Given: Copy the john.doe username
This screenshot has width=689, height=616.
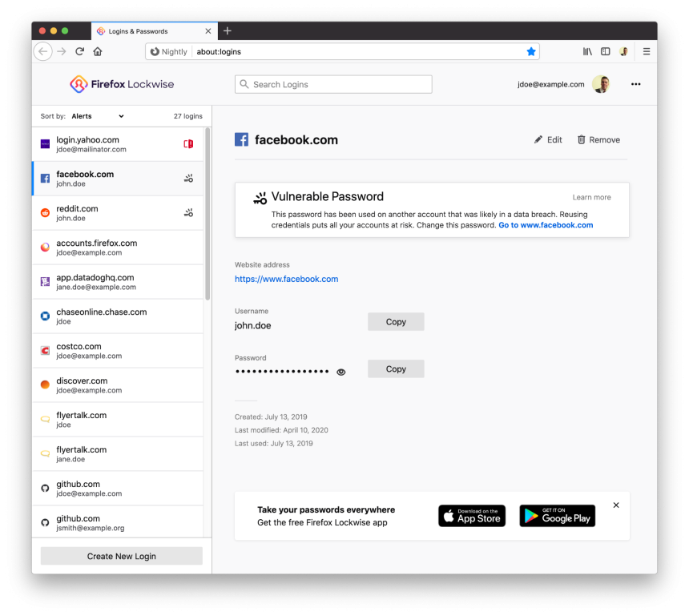Looking at the screenshot, I should tap(396, 322).
